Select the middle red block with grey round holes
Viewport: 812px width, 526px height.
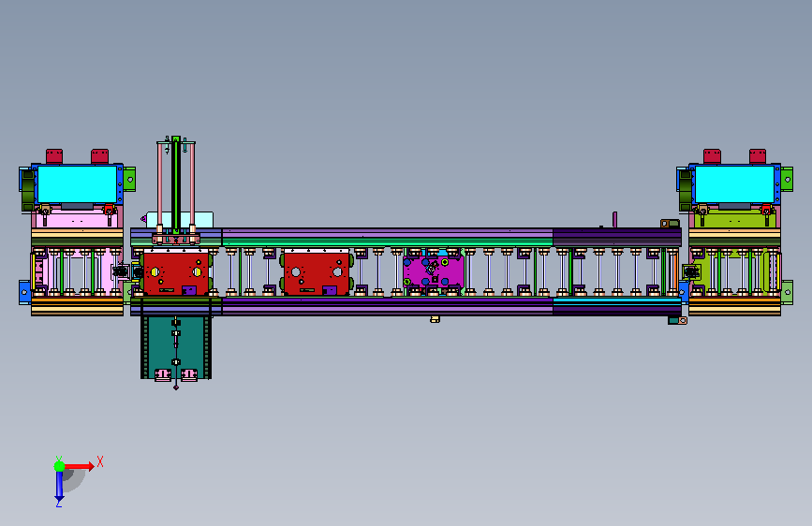[x=317, y=273]
